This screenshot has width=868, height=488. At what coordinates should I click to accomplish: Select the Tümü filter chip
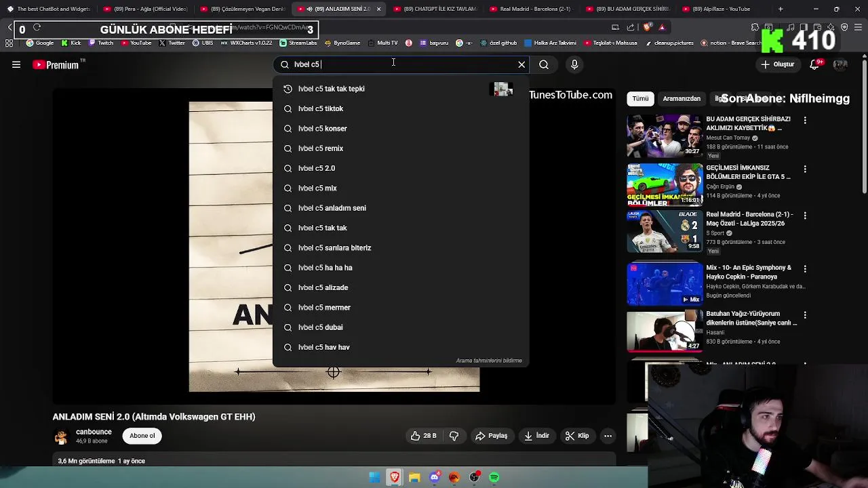[640, 98]
